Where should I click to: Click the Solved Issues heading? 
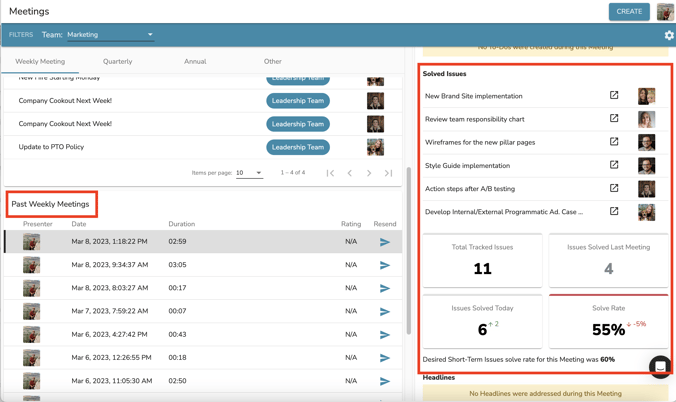pyautogui.click(x=444, y=74)
